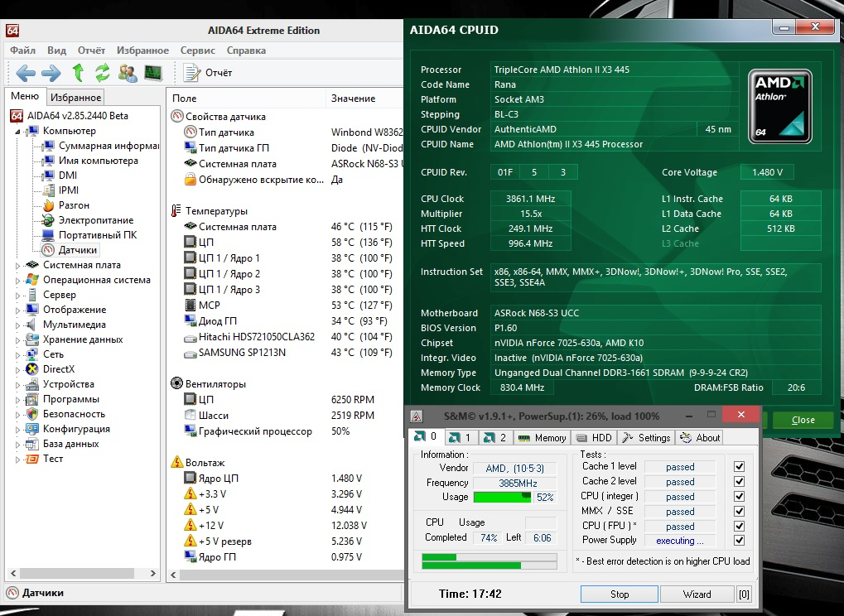The width and height of the screenshot is (844, 616).
Task: Click the [0] button in S&M
Action: 743,594
